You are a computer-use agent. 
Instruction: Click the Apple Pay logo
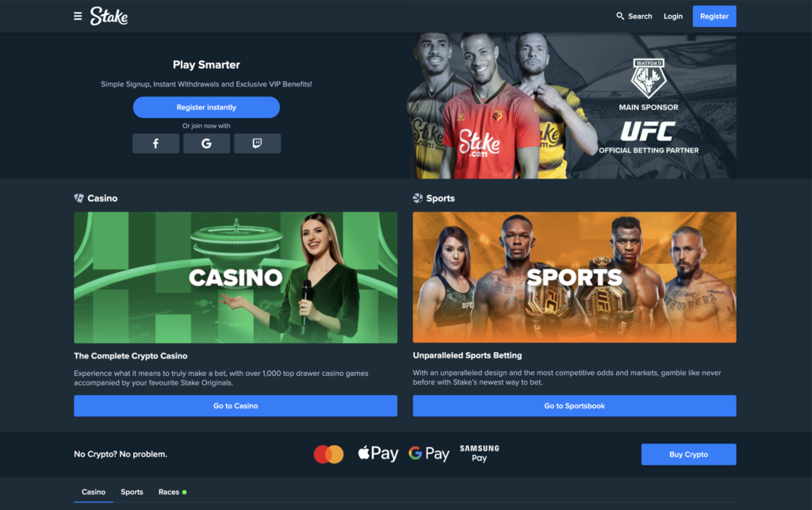coord(378,454)
